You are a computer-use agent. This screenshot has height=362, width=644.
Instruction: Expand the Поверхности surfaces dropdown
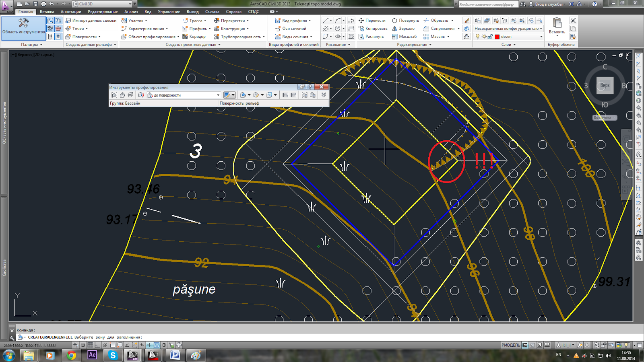(83, 37)
